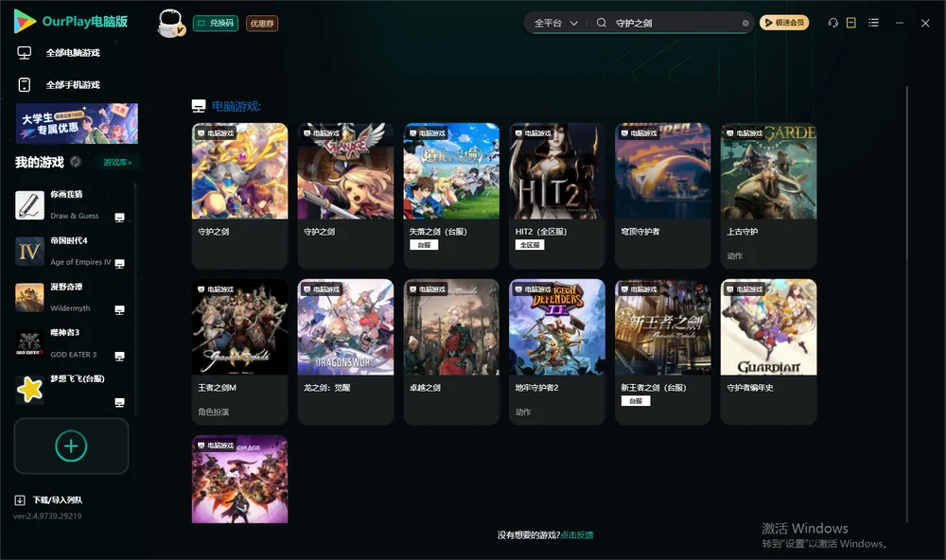Open the 兑换码 redeem code button
The height and width of the screenshot is (560, 946).
pyautogui.click(x=216, y=24)
